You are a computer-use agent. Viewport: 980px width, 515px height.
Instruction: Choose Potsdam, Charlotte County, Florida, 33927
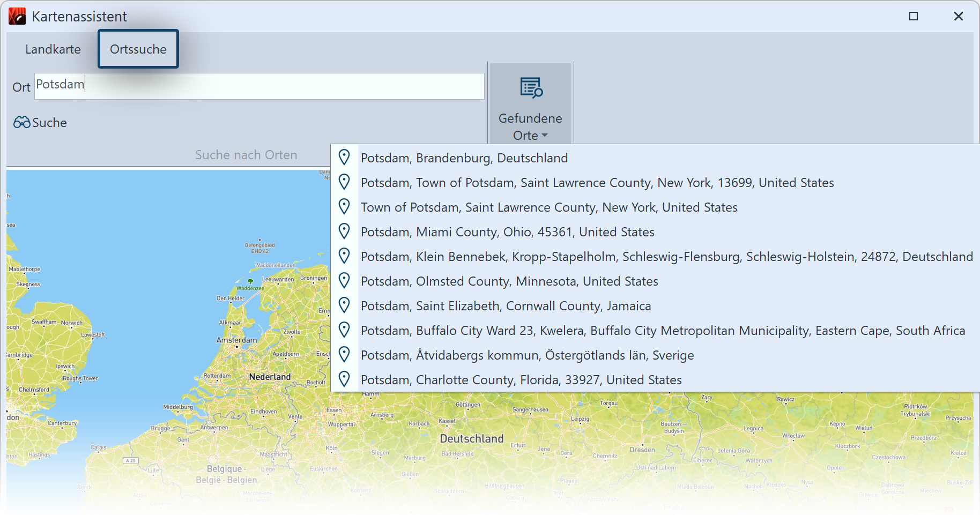click(521, 380)
